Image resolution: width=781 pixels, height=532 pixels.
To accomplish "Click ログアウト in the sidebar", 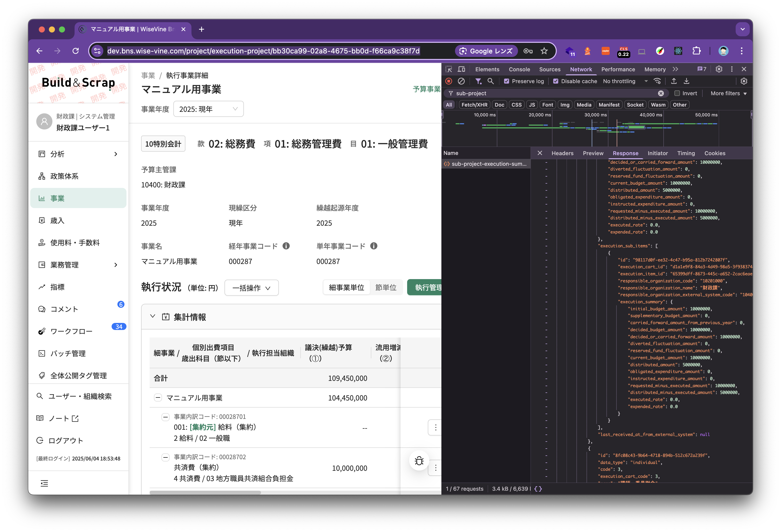I will pos(66,441).
